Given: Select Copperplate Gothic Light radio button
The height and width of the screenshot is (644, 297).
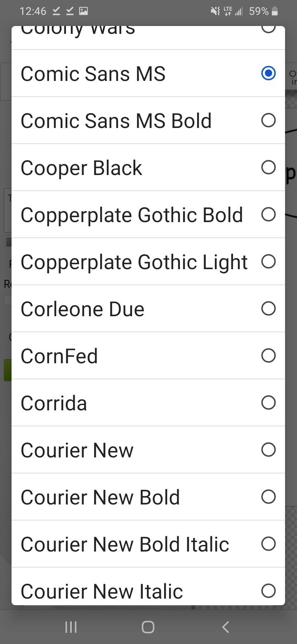Looking at the screenshot, I should click(268, 262).
